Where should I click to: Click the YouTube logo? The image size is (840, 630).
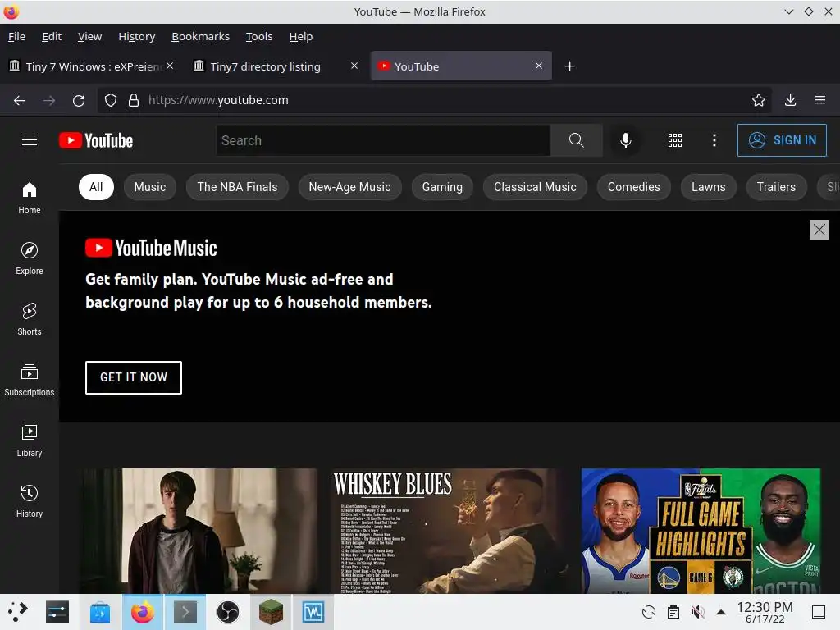(x=96, y=140)
